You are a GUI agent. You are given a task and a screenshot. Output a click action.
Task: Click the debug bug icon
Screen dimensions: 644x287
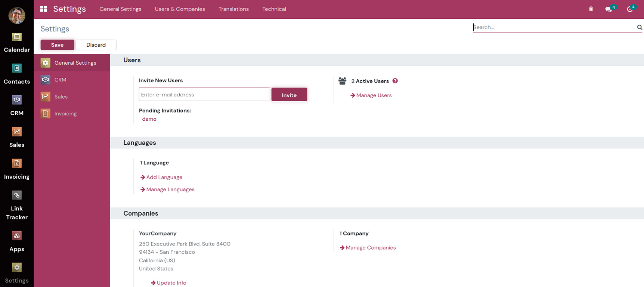pos(591,9)
